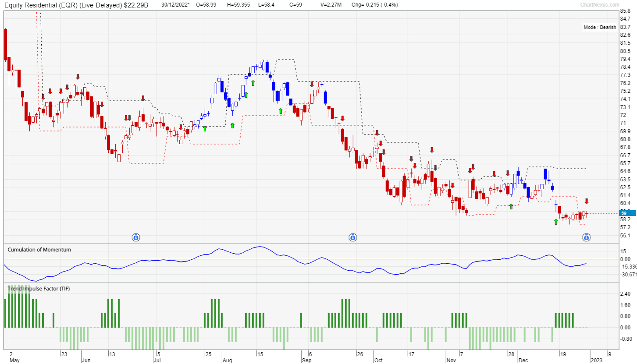Image resolution: width=637 pixels, height=364 pixels.
Task: Click the 56.1 price axis label
Action: click(625, 235)
